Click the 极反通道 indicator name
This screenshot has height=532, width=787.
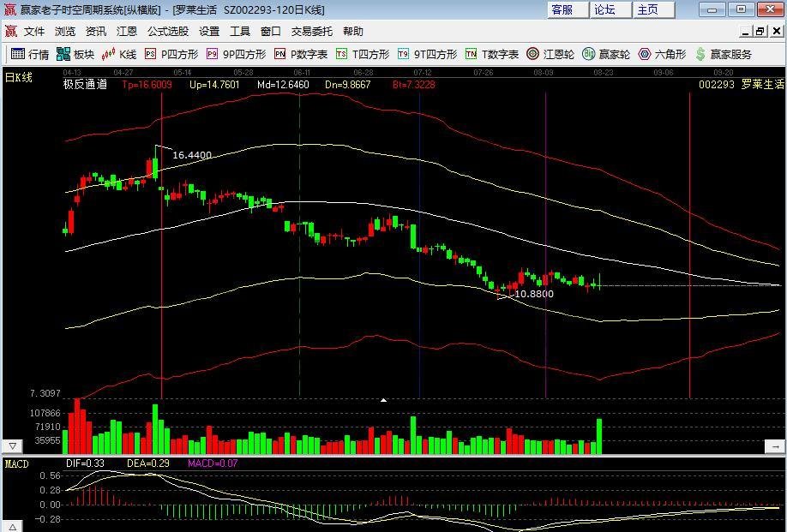coord(86,84)
